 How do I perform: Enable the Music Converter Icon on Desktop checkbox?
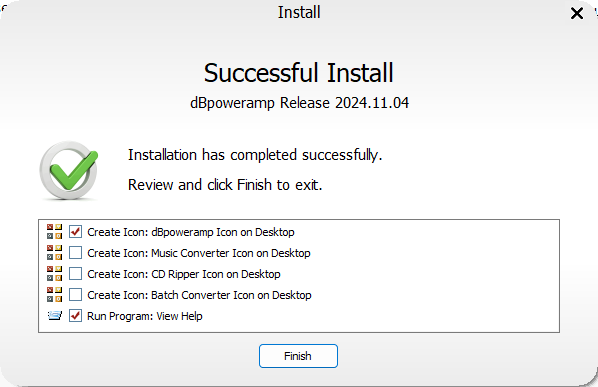[x=76, y=252]
